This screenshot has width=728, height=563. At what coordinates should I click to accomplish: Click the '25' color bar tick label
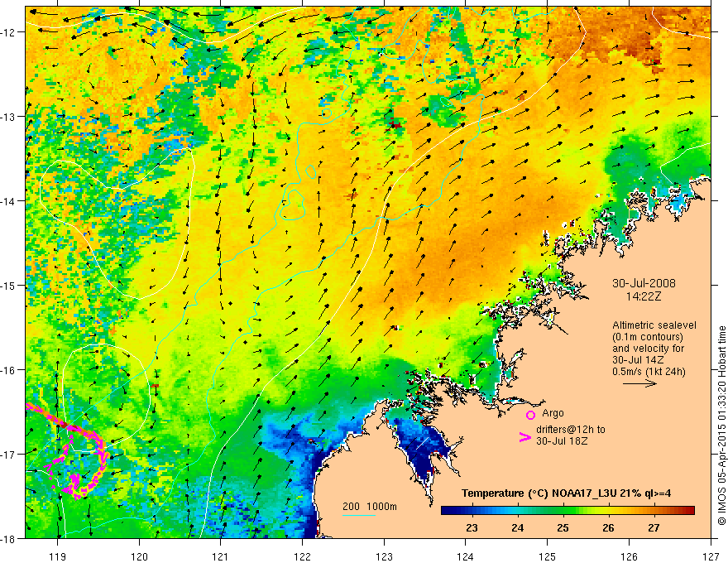pyautogui.click(x=563, y=527)
